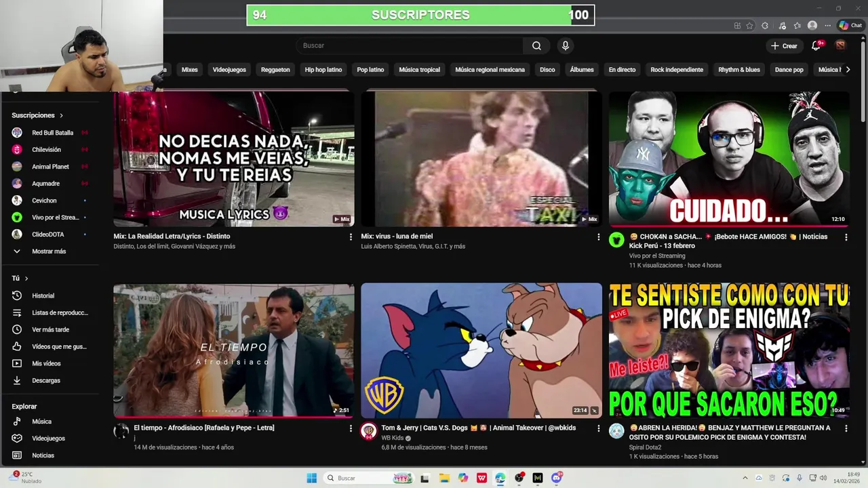
Task: Play the La Realidad Letra/Lyrics mix thumbnail
Action: [x=233, y=159]
